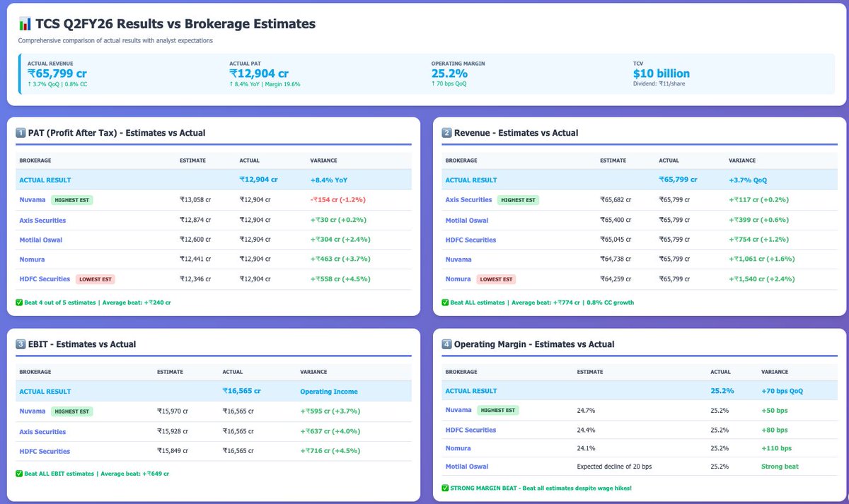Click green check icon before 'STRONG MARGIN BEAT'

[444, 488]
